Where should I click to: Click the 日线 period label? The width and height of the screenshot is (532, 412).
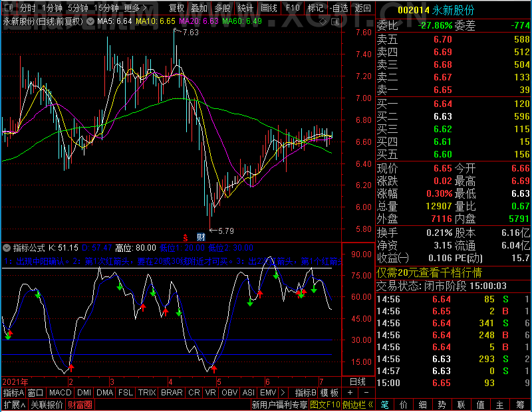[x=358, y=382]
